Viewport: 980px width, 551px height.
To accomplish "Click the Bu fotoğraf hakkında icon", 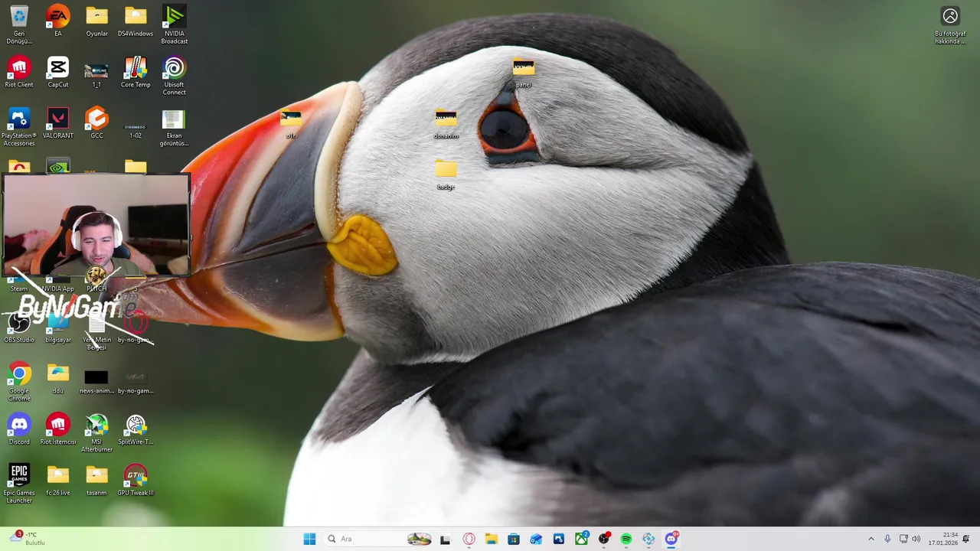I will coord(950,24).
